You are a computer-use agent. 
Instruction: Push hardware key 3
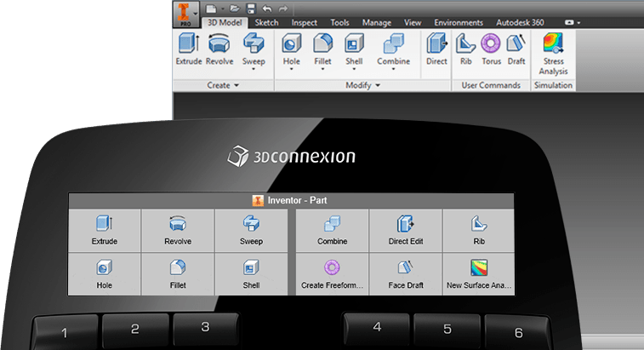[205, 328]
